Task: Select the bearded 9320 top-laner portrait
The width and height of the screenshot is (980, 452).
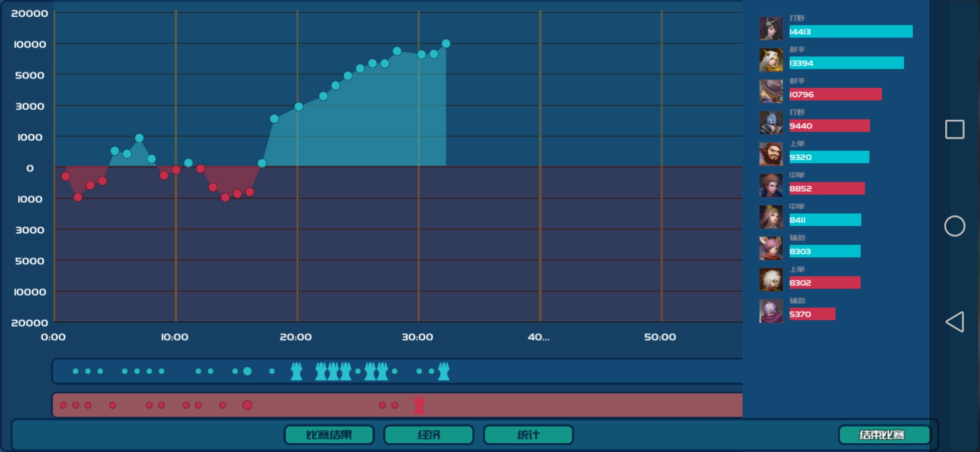Action: tap(771, 154)
